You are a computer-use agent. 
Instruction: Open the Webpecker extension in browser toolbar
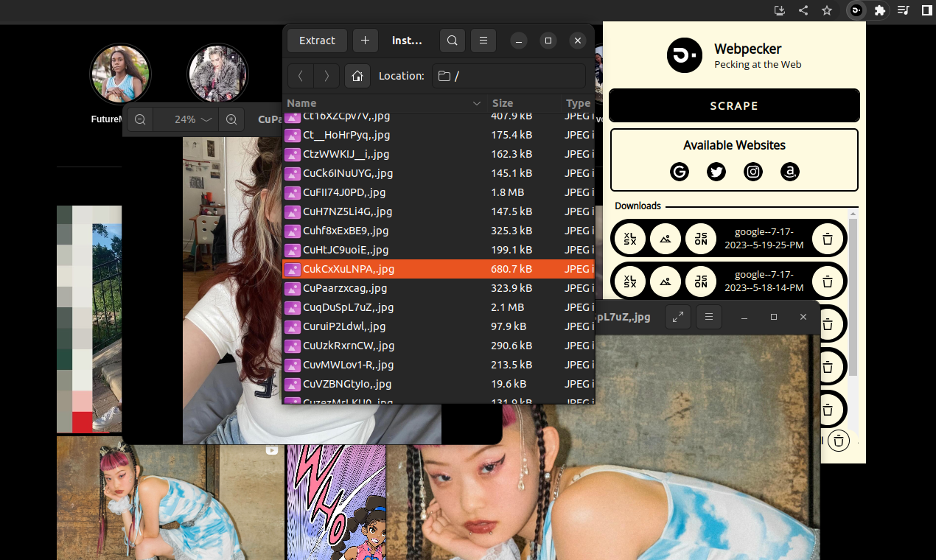(x=856, y=10)
